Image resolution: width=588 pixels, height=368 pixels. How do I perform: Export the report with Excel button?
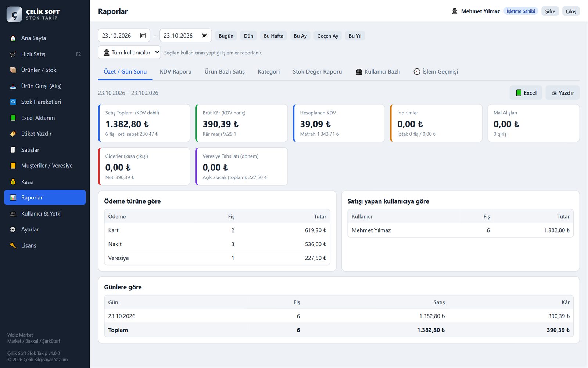(x=526, y=93)
